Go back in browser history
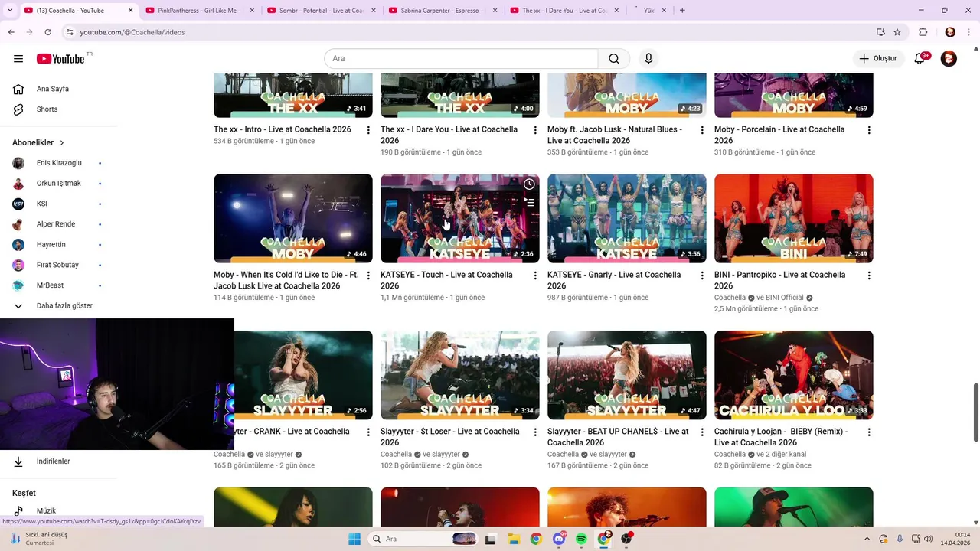This screenshot has height=551, width=980. point(11,32)
